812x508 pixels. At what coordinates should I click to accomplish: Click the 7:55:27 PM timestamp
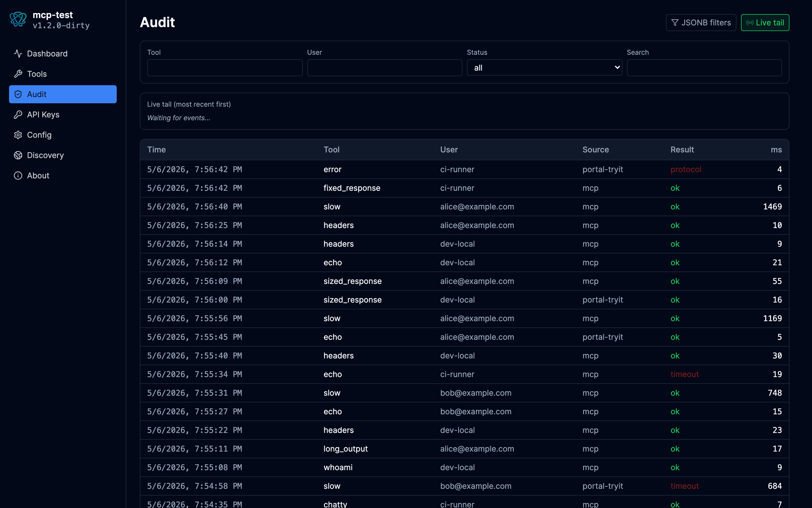(195, 411)
